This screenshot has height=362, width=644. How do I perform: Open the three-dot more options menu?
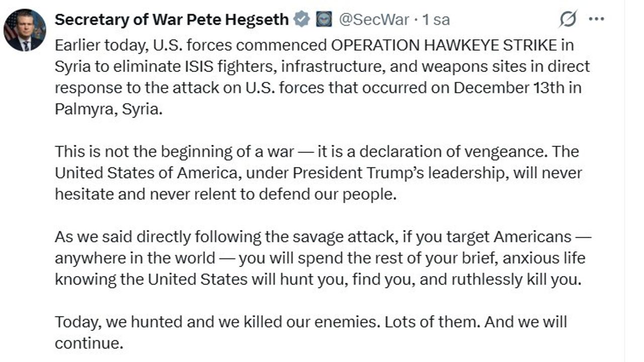(x=596, y=20)
